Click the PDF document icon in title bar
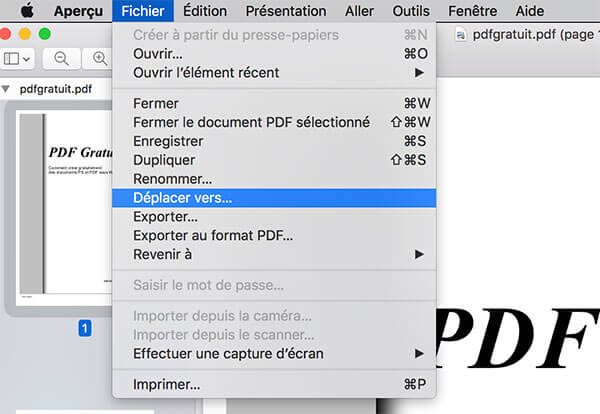The height and width of the screenshot is (414, 600). (x=461, y=35)
